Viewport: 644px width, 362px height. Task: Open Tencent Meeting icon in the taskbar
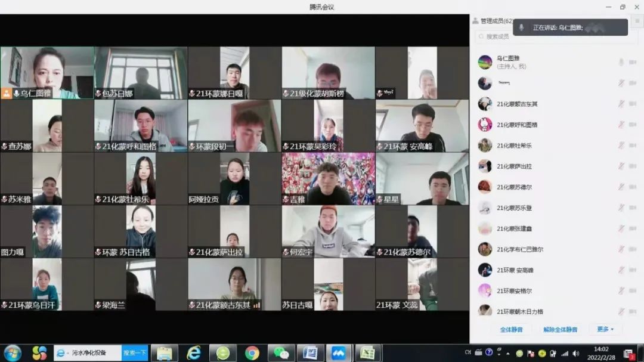tap(339, 353)
